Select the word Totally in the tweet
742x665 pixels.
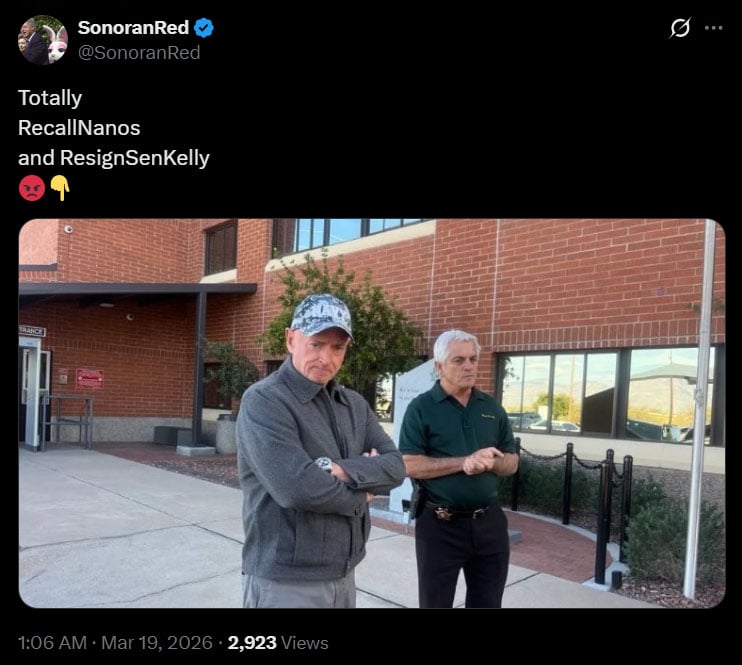(50, 98)
